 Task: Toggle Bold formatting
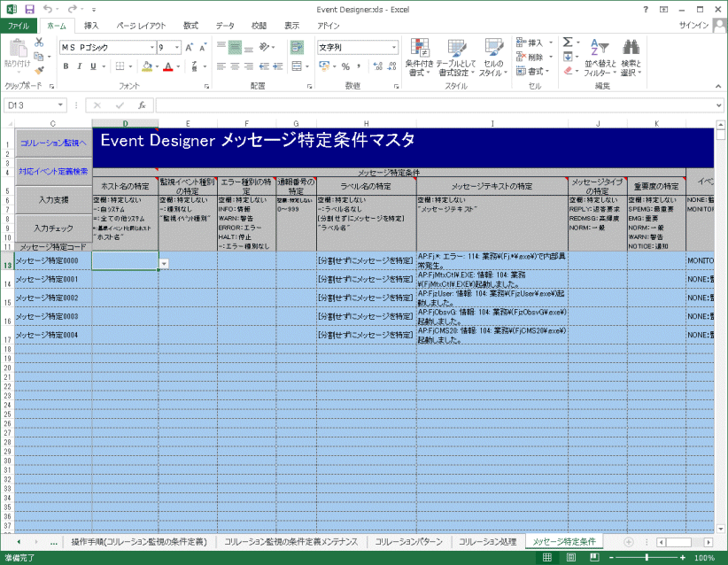coord(66,66)
